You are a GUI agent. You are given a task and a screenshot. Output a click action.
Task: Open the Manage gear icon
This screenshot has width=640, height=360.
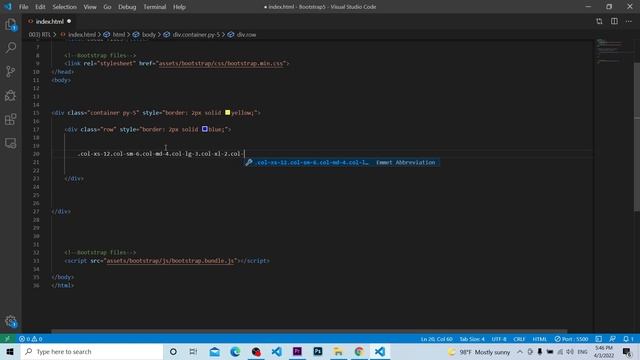click(11, 321)
